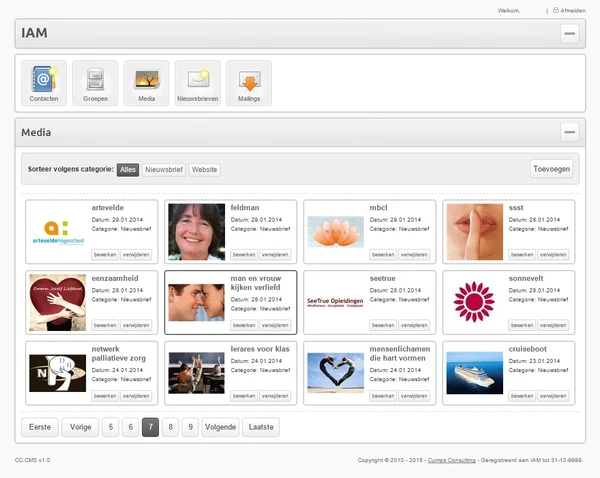
Task: Select the ssst lips thumbnail
Action: (474, 232)
